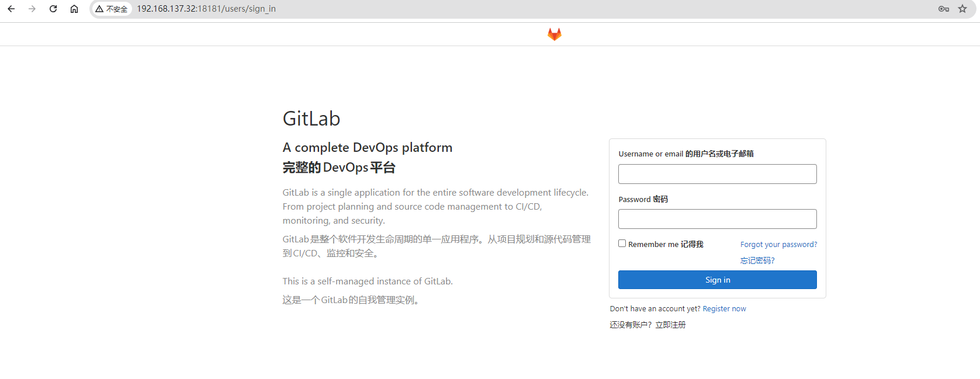Click the 立即注册 text
This screenshot has height=379, width=980.
click(x=670, y=325)
